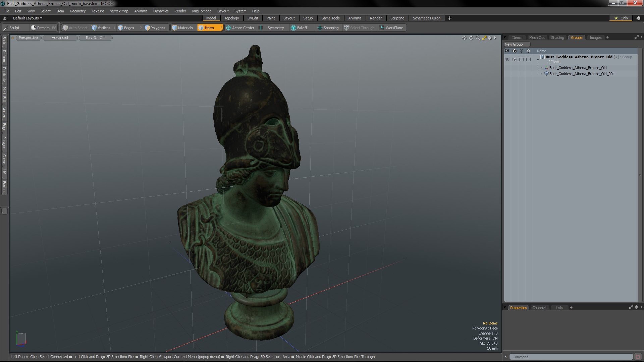Open Properties panel settings gear
This screenshot has height=362, width=644.
[x=637, y=307]
